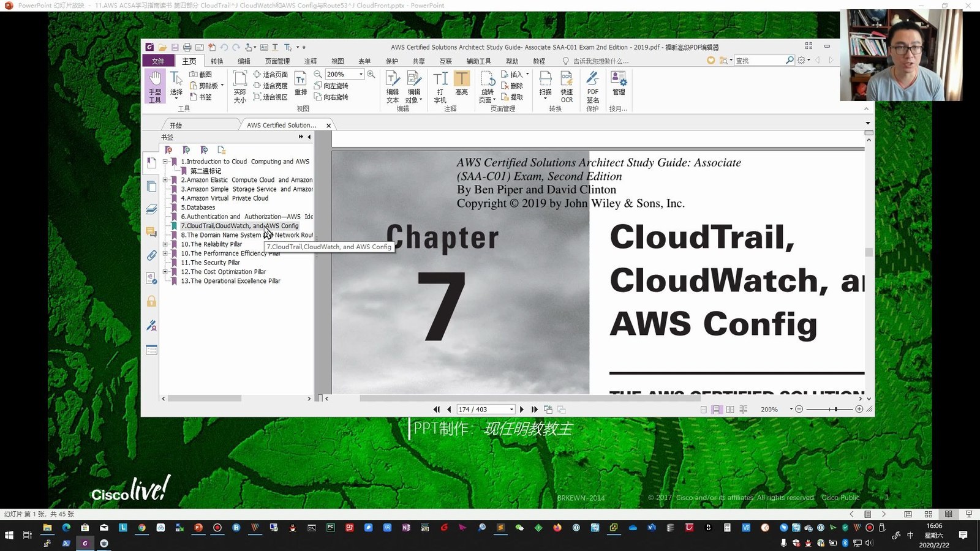Expand the '10.The Performance Efficiency' bookmark
This screenshot has height=551, width=980.
click(165, 253)
